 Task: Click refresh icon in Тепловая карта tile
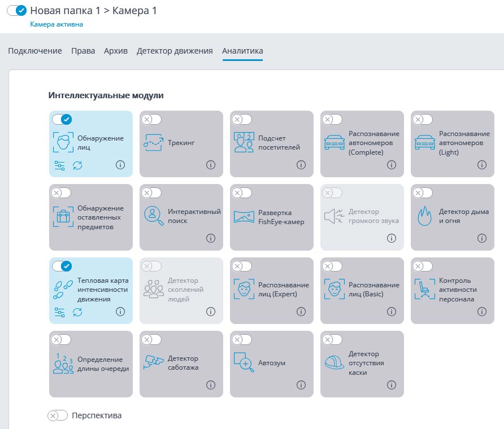[77, 312]
